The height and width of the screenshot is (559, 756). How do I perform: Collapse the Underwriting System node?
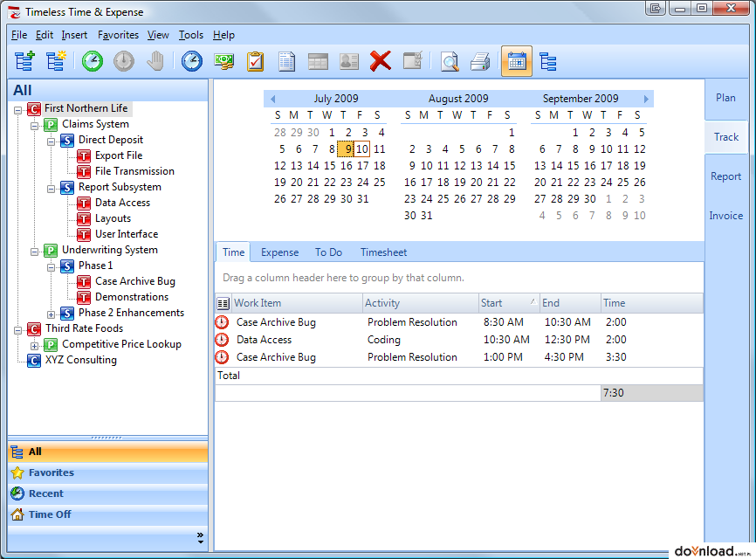pos(35,252)
